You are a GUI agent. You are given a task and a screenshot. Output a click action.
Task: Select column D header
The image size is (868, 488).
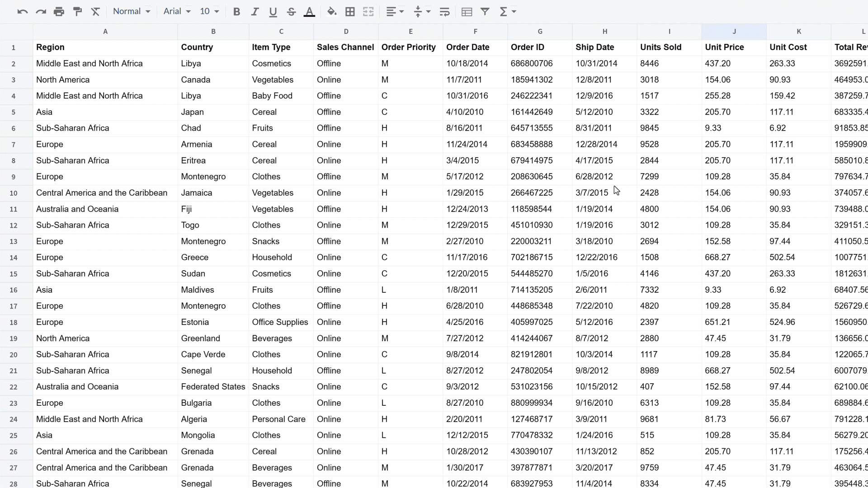tap(346, 32)
